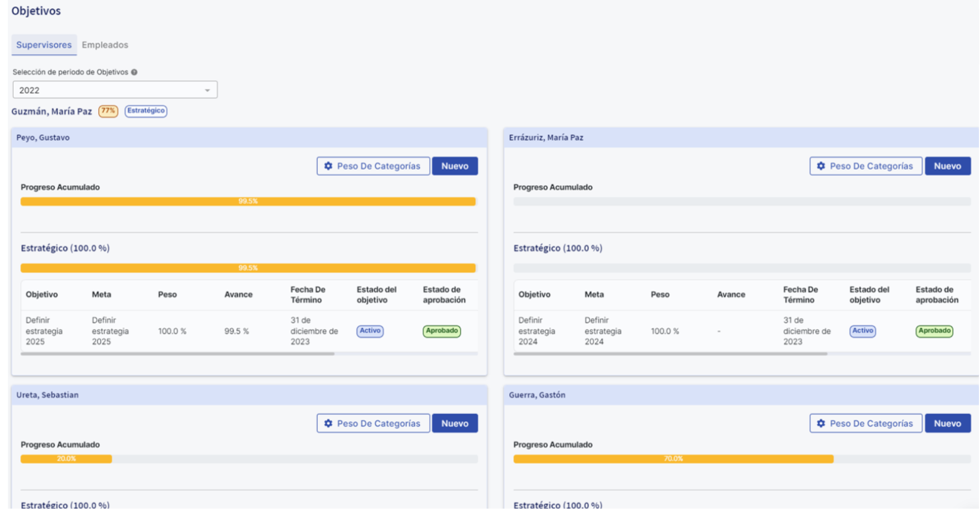This screenshot has height=511, width=980.
Task: Click the help icon beside Selección de periodo
Action: click(134, 72)
